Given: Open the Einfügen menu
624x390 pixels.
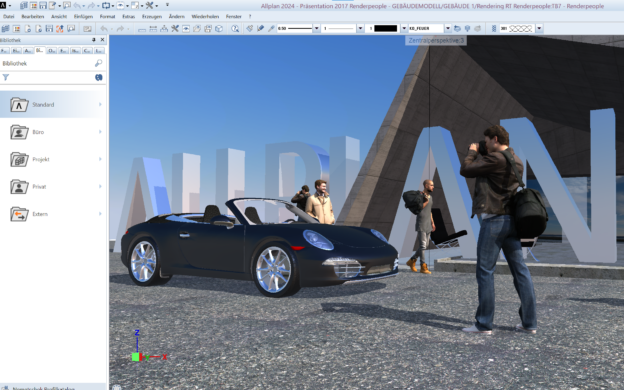Looking at the screenshot, I should click(x=83, y=16).
